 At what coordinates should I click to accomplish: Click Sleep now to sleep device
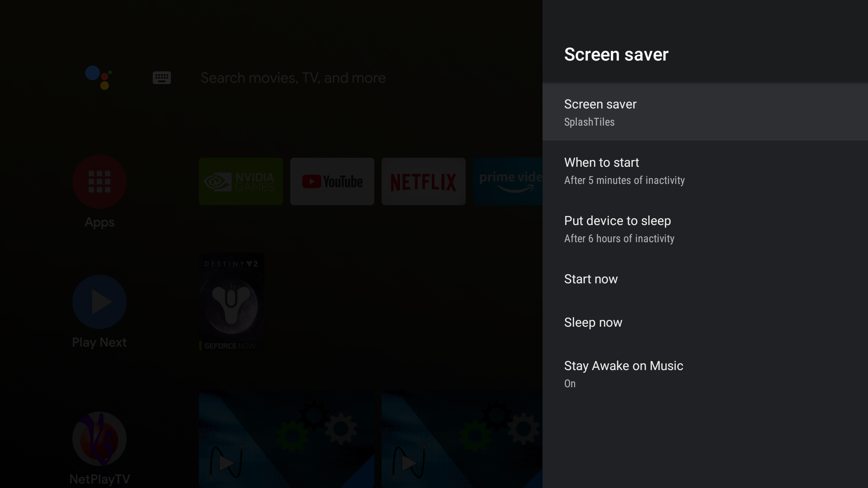pos(593,322)
